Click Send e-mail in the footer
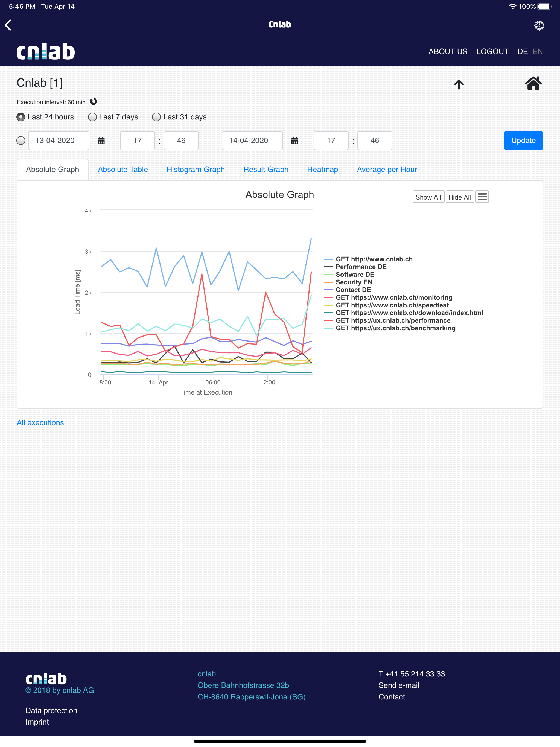This screenshot has height=747, width=560. [399, 685]
